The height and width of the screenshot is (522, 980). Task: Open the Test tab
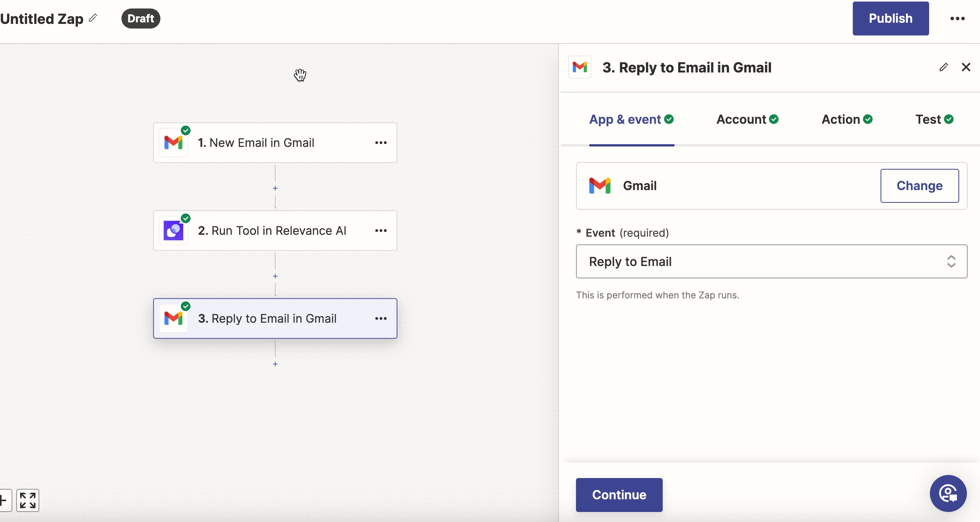coord(934,120)
